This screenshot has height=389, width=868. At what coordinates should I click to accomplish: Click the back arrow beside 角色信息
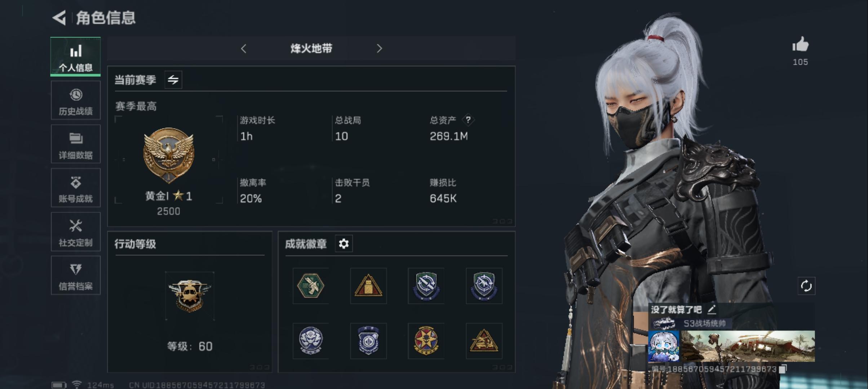[59, 18]
